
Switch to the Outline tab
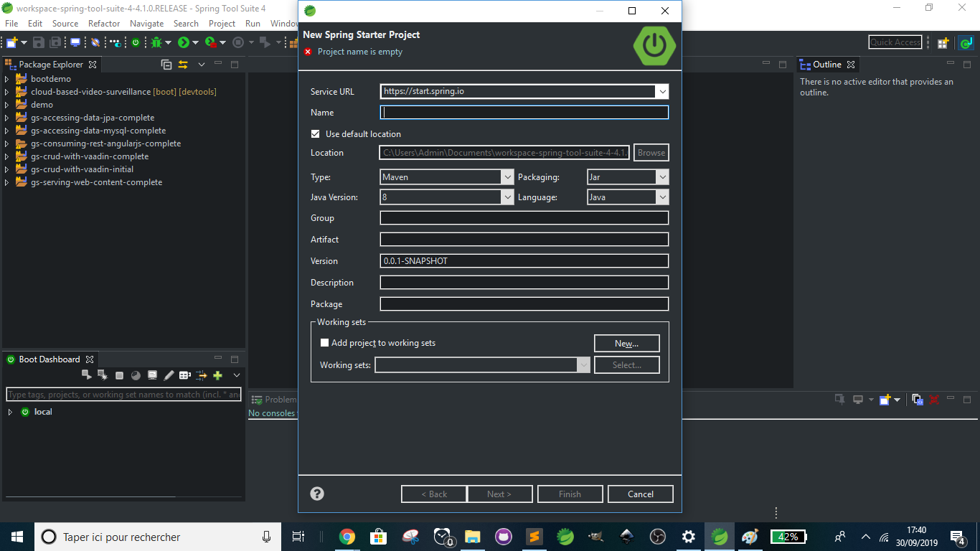click(826, 64)
